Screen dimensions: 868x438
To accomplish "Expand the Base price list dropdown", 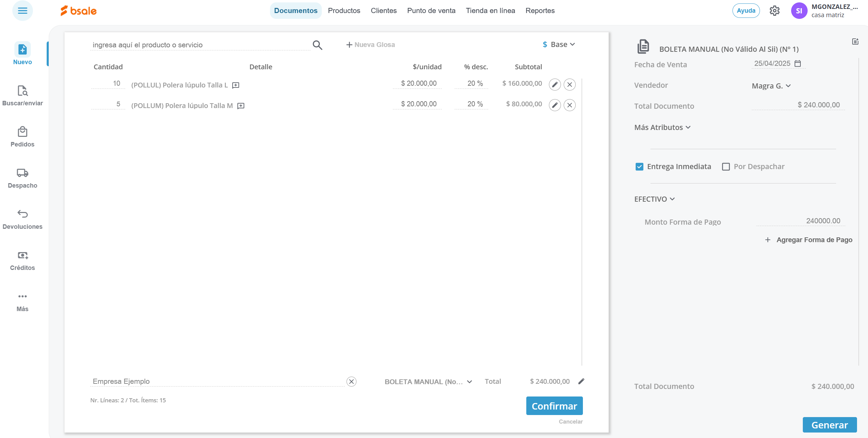I will [x=559, y=45].
